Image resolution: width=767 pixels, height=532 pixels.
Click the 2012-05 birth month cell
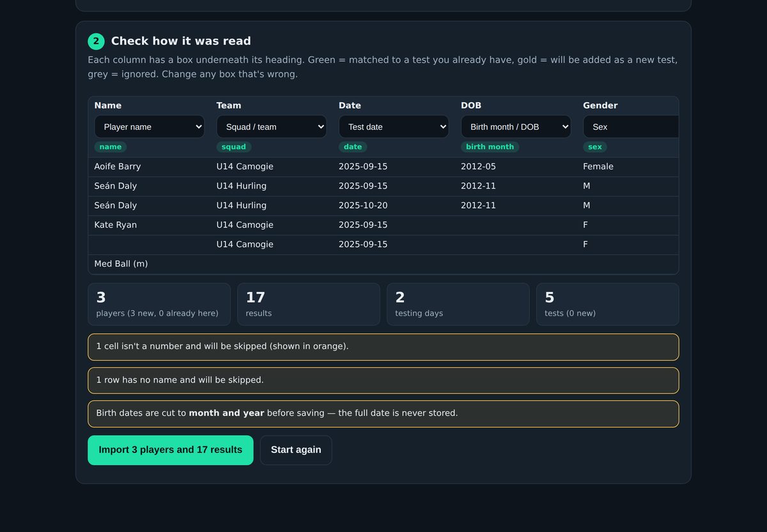pyautogui.click(x=516, y=167)
